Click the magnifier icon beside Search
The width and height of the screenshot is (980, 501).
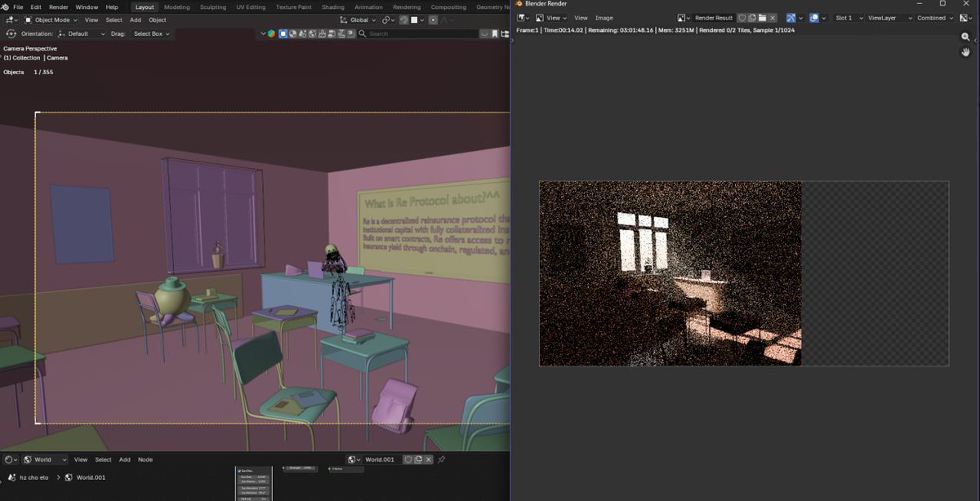click(x=363, y=33)
